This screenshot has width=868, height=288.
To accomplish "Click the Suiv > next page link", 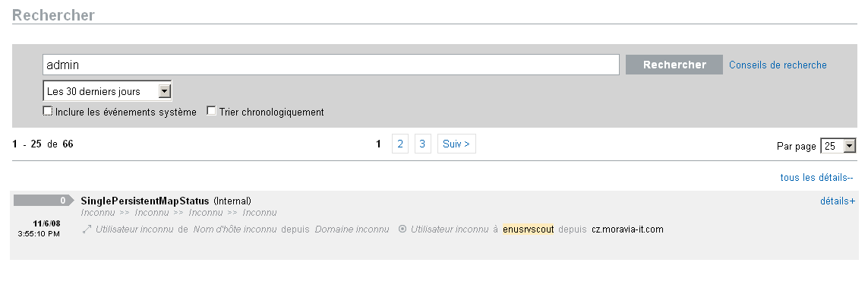I will click(x=456, y=144).
